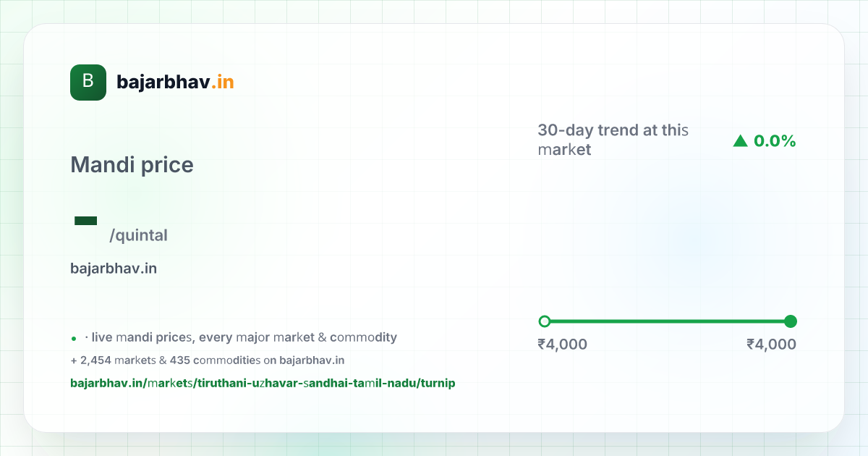Click the green B logo icon
This screenshot has height=456, width=868.
pos(88,83)
